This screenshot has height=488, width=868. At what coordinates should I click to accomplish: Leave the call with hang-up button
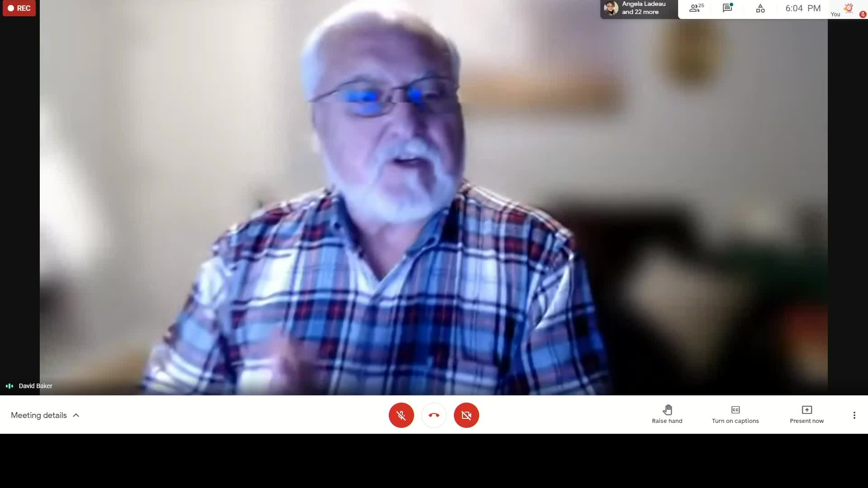pos(434,415)
